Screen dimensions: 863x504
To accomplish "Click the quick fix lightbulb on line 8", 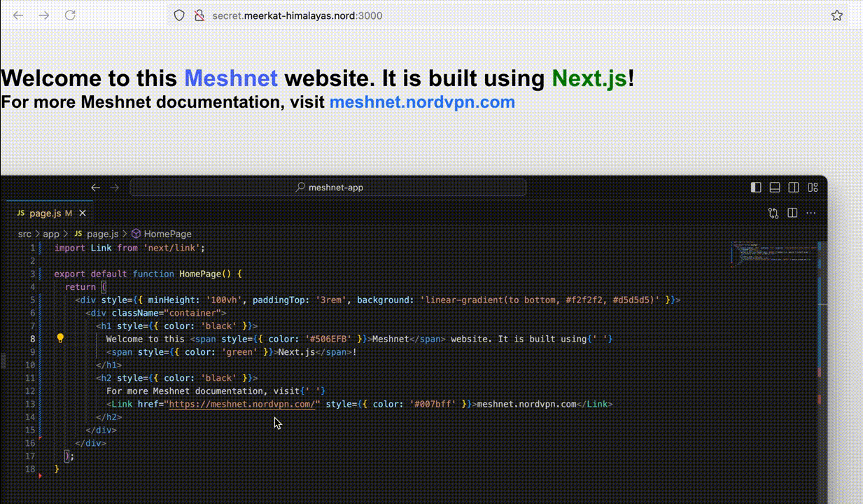I will point(60,339).
